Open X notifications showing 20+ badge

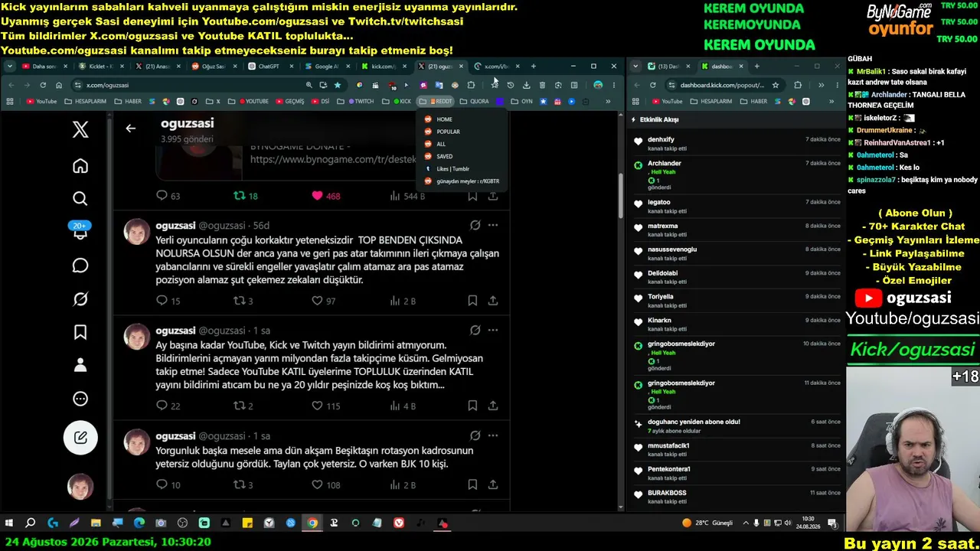click(x=80, y=231)
